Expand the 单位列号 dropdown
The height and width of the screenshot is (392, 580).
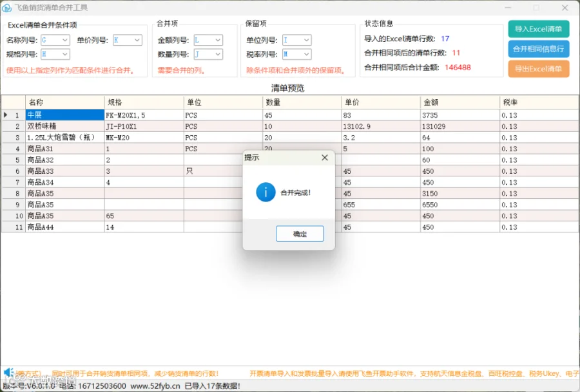click(296, 40)
